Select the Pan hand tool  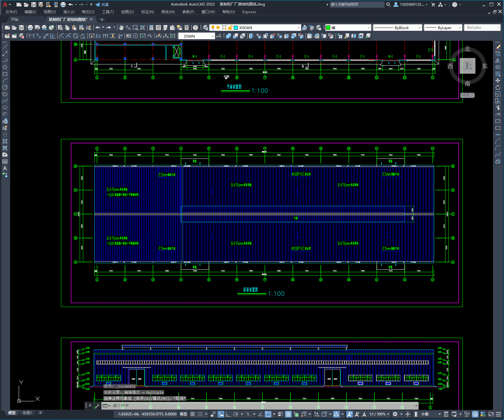coord(121,28)
